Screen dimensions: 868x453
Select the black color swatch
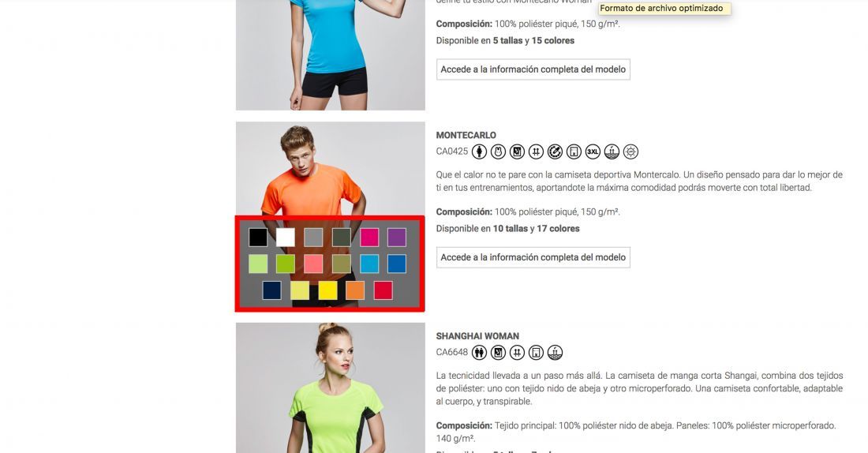pos(258,237)
